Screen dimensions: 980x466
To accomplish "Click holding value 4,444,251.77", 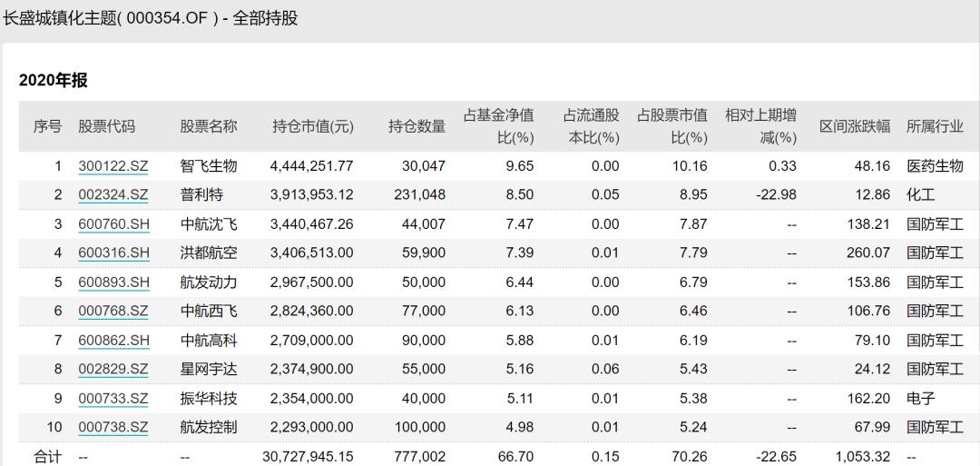I will pyautogui.click(x=312, y=166).
